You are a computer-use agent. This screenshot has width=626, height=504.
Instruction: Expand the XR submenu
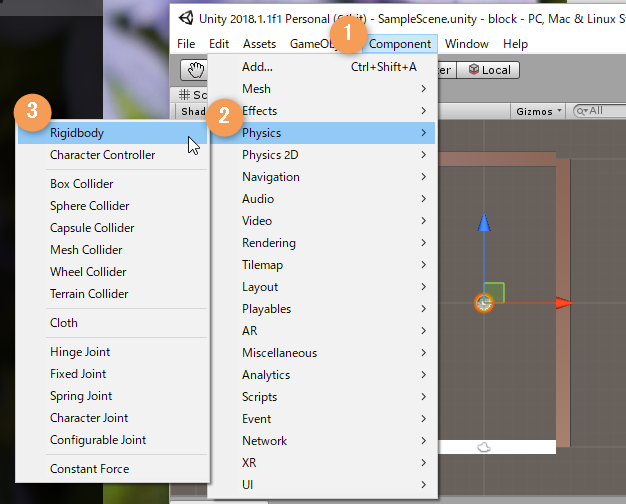click(x=323, y=462)
